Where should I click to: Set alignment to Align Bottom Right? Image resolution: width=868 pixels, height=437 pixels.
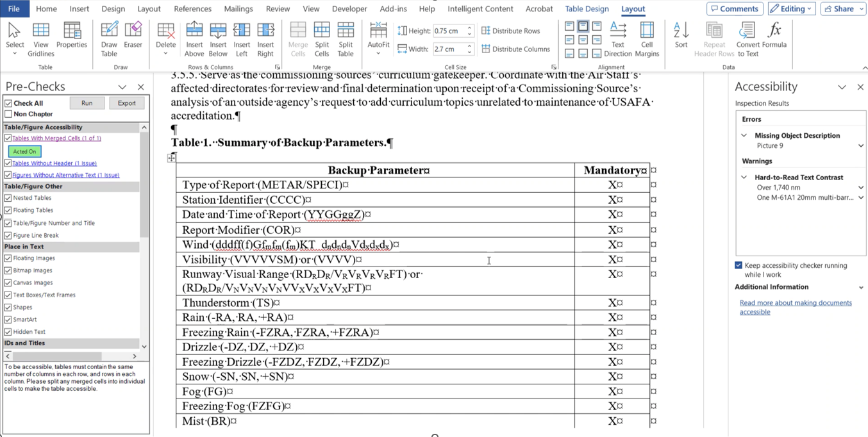tap(597, 54)
